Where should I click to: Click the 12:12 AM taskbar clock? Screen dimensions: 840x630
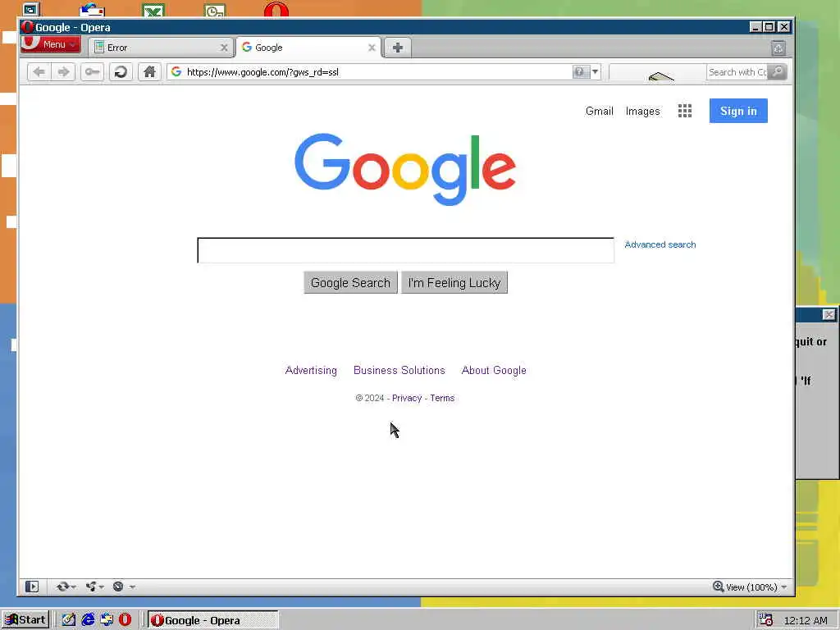click(x=806, y=620)
